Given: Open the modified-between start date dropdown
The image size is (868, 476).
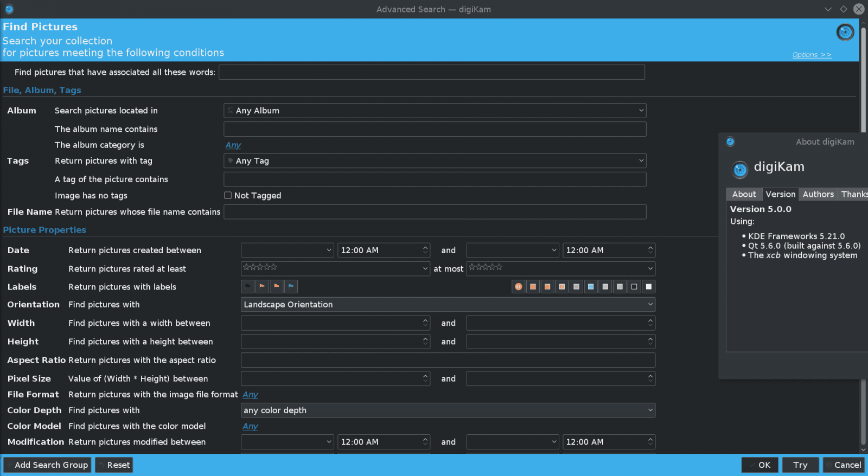Looking at the screenshot, I should pyautogui.click(x=287, y=442).
